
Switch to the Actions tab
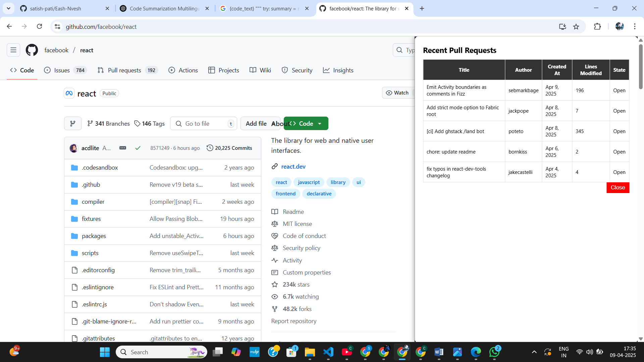[x=183, y=70]
